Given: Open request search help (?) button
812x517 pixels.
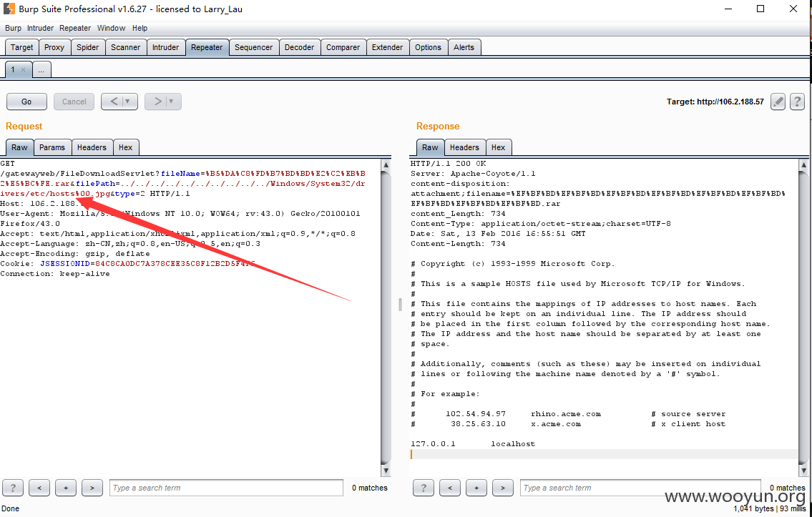Looking at the screenshot, I should [13, 488].
